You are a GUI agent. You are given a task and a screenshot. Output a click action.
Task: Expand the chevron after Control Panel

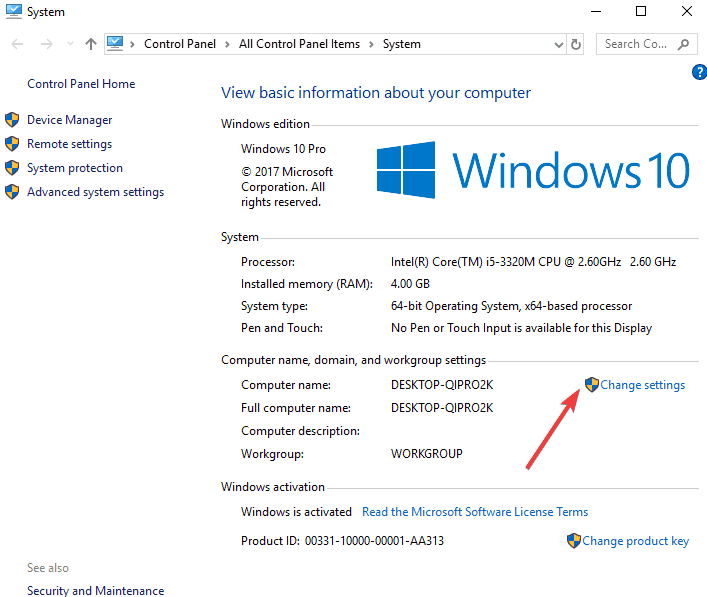tap(227, 44)
